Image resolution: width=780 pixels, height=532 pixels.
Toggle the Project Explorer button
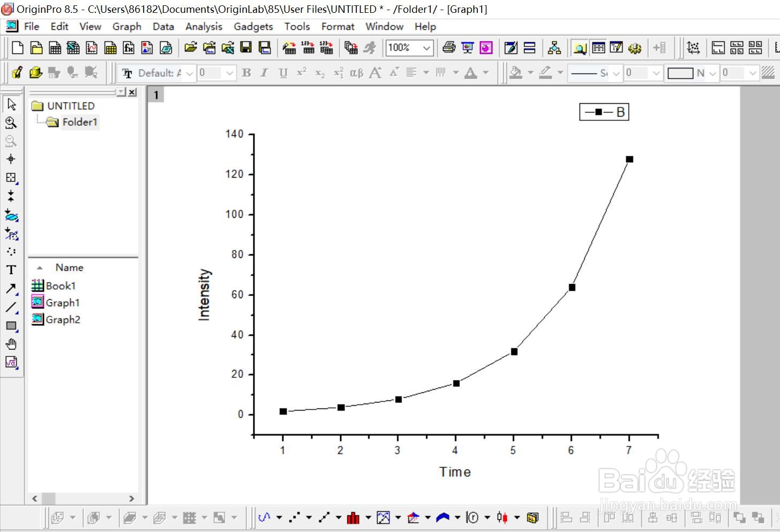pos(579,48)
